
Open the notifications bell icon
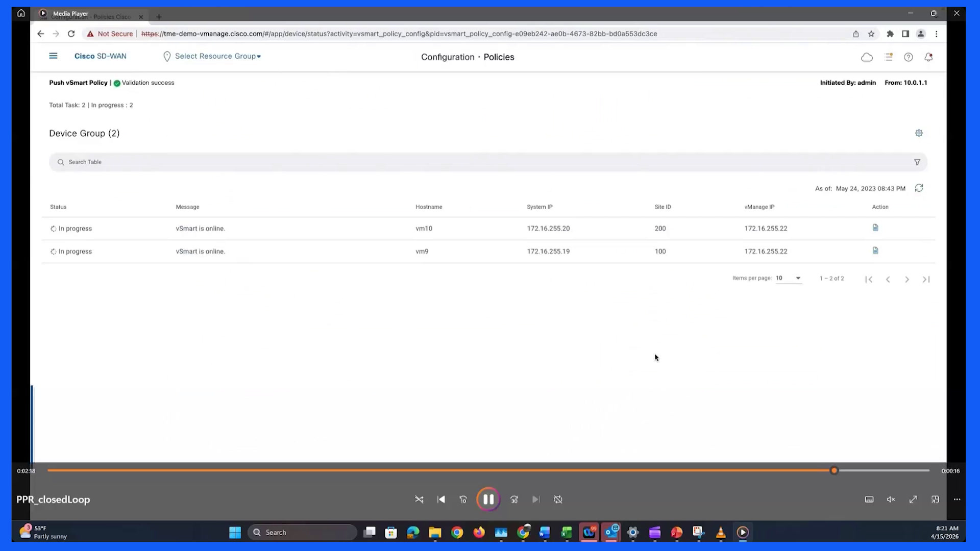tap(928, 57)
